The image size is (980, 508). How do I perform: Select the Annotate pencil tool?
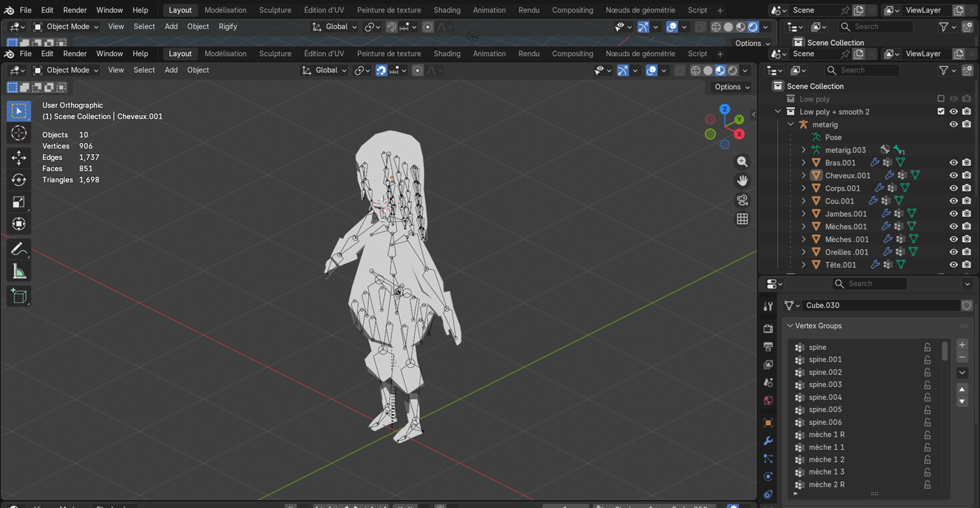(19, 249)
